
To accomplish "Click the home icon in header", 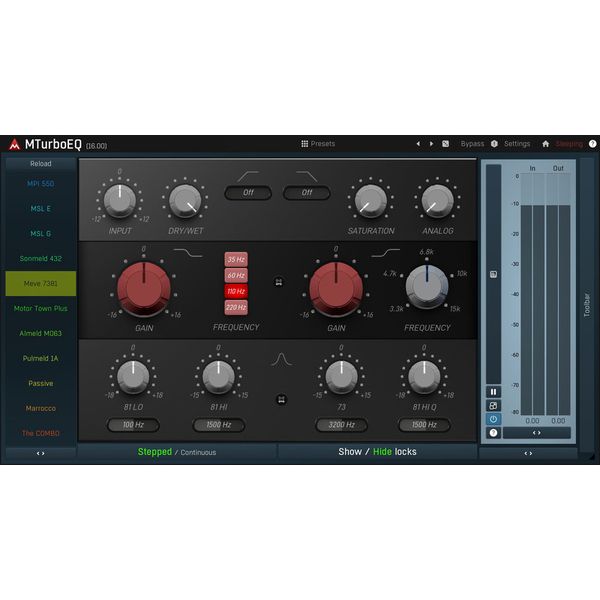I will click(x=546, y=144).
